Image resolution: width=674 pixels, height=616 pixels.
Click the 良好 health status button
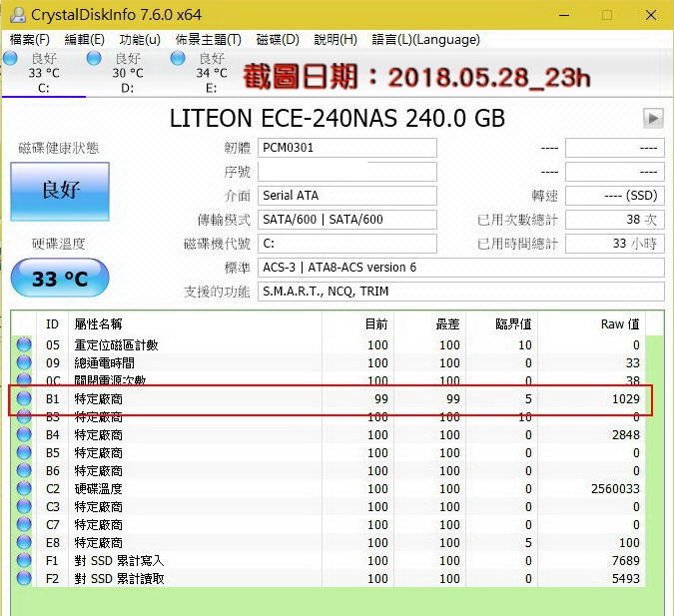pyautogui.click(x=60, y=192)
